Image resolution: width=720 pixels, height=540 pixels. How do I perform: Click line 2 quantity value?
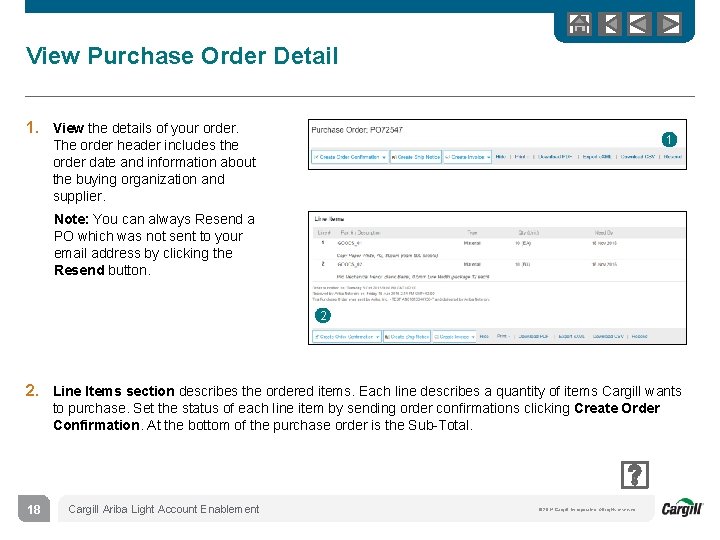pyautogui.click(x=523, y=264)
